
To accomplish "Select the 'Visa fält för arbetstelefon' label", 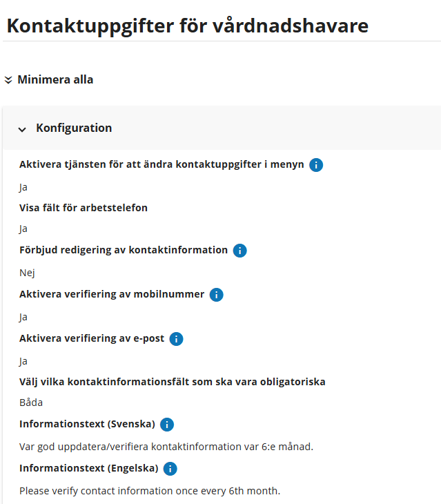I will [84, 208].
